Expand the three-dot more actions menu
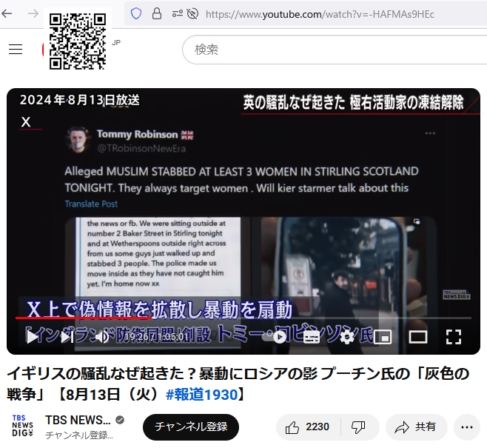The width and height of the screenshot is (487, 448). pos(466,427)
